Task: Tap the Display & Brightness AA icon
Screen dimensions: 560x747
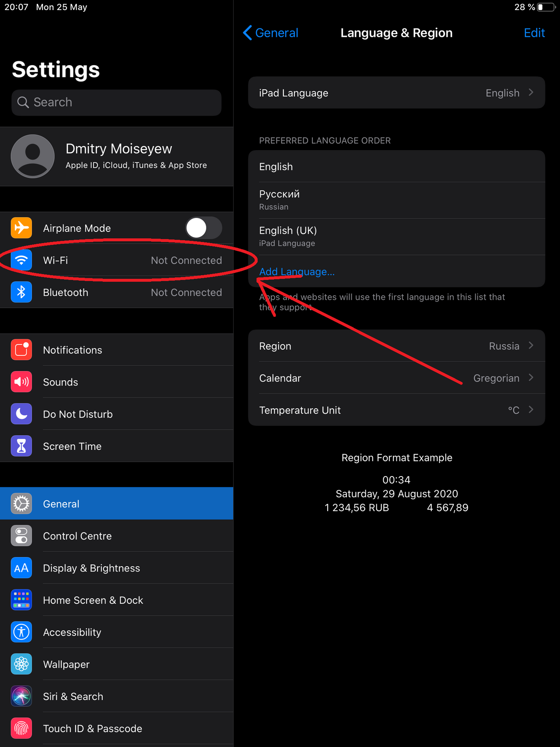Action: point(21,568)
